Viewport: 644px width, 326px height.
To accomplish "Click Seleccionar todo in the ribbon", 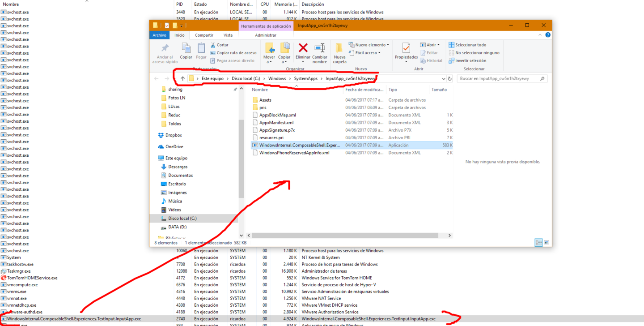I will click(470, 45).
